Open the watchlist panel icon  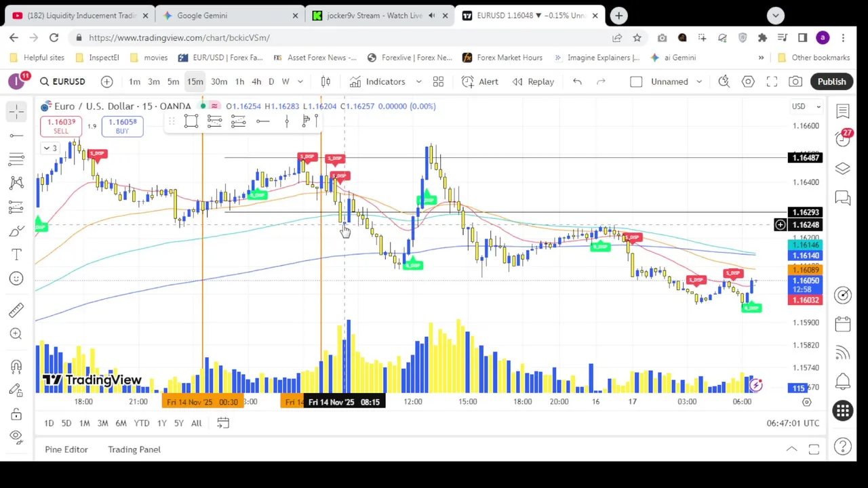[843, 111]
